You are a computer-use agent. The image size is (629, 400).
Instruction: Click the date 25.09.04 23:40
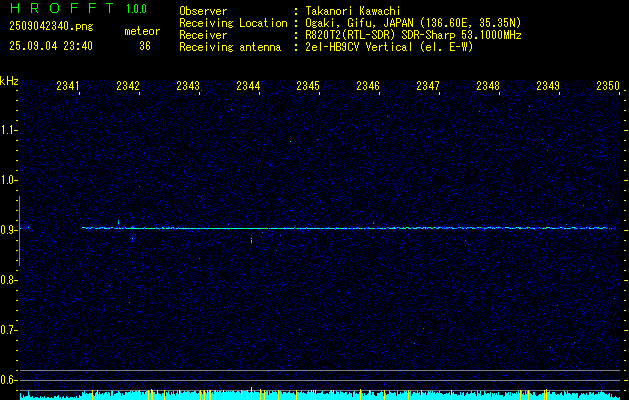tap(51, 46)
